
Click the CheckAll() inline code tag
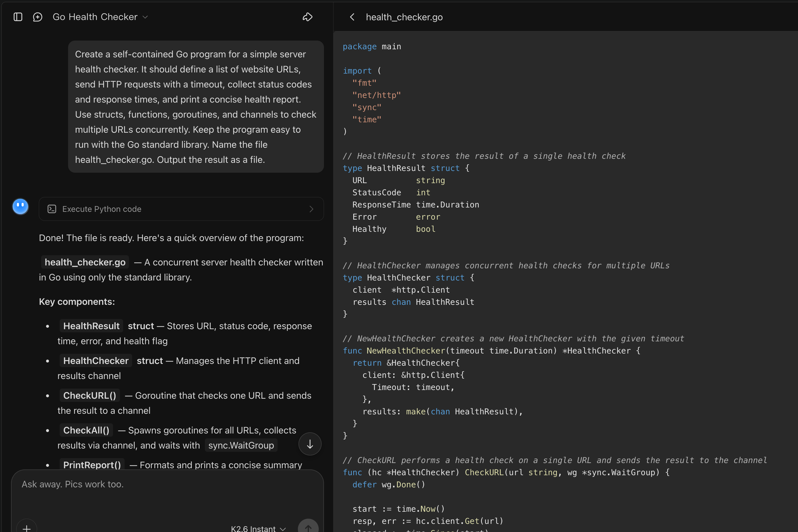86,430
